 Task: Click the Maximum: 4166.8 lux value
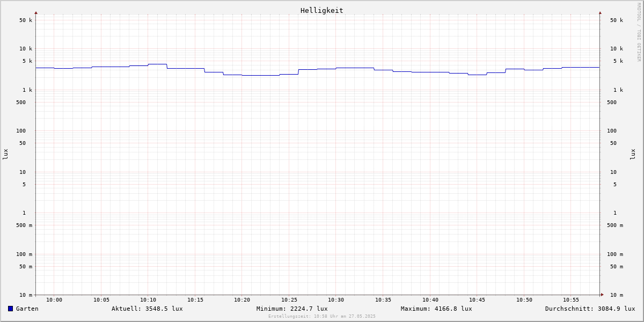click(x=436, y=309)
